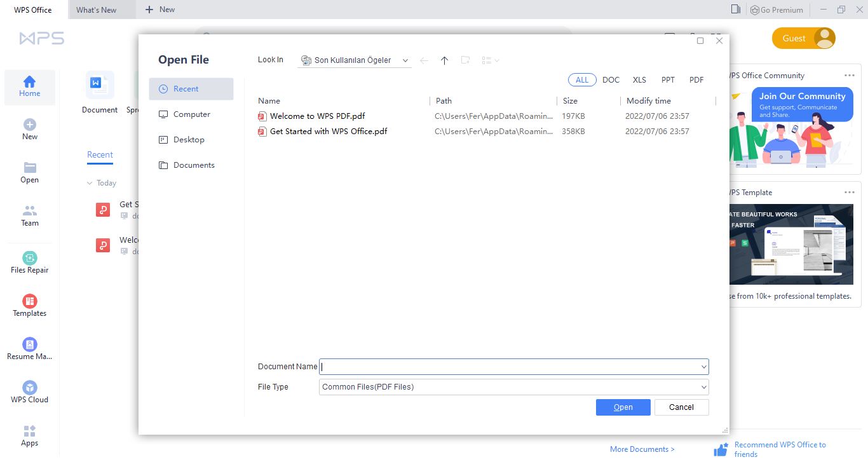The image size is (868, 469).
Task: Maximize the Open File dialog
Action: pos(700,41)
